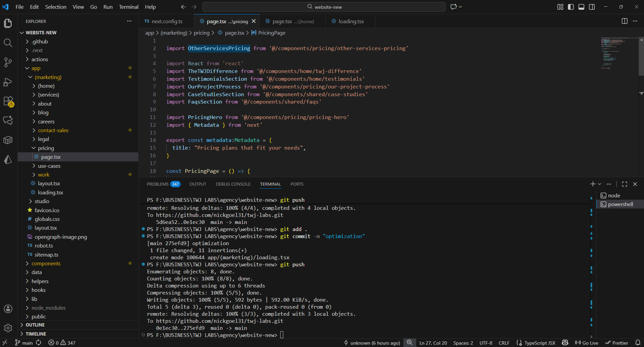Click the split editor right icon
The image size is (644, 347).
624,21
